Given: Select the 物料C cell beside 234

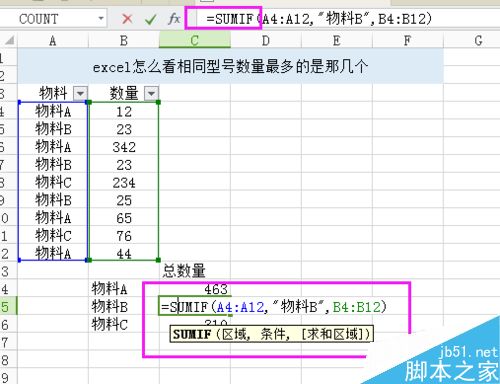Looking at the screenshot, I should 53,183.
